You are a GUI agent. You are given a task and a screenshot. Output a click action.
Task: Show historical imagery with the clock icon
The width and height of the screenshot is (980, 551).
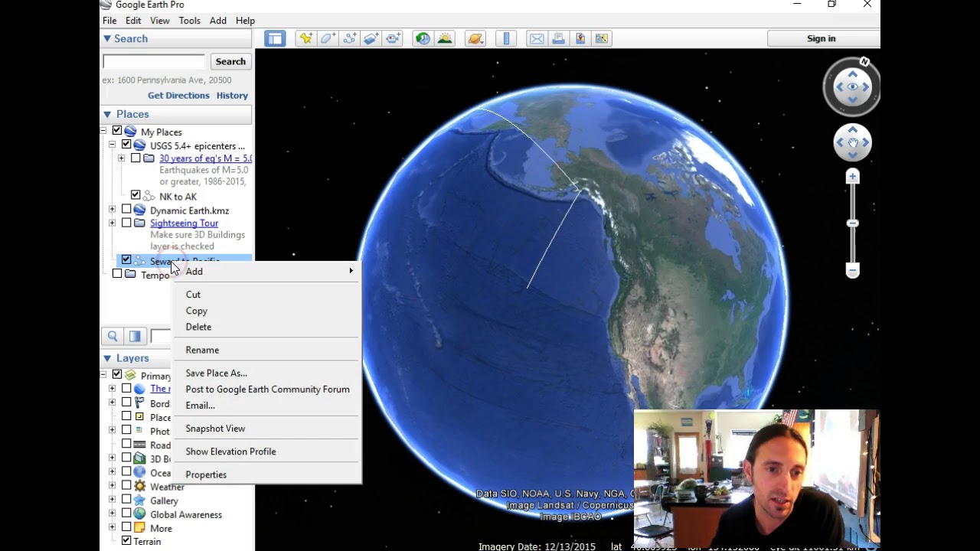[x=423, y=38]
